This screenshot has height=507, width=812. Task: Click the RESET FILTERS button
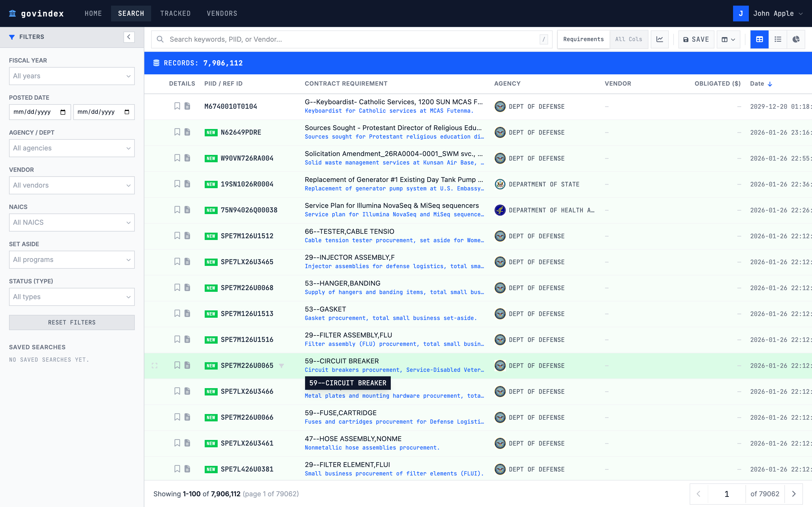71,322
